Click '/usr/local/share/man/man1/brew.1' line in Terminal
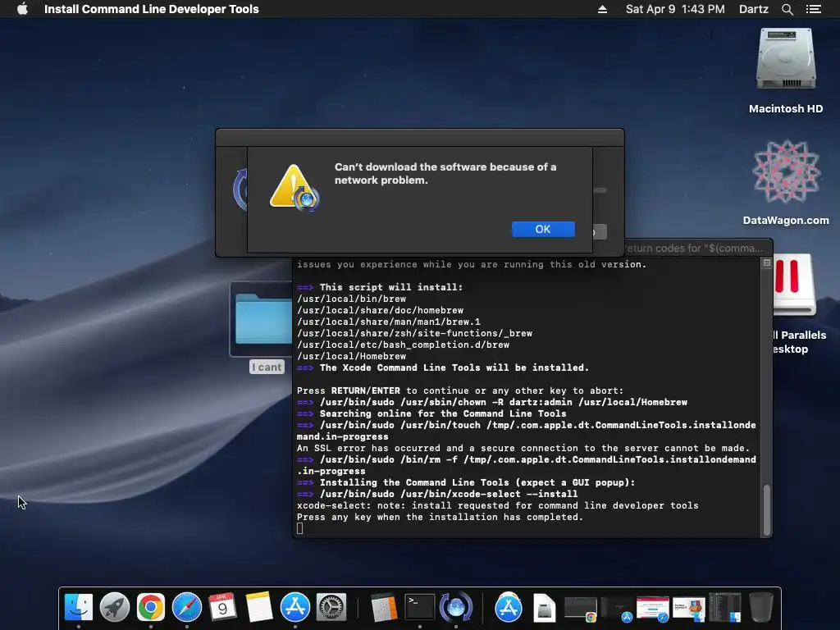Viewport: 840px width, 630px height. click(x=389, y=322)
